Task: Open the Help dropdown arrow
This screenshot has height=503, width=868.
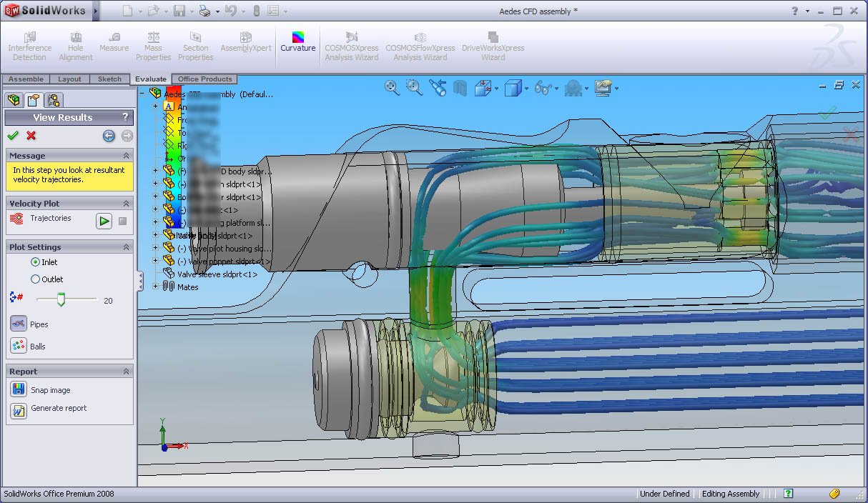Action: point(808,11)
